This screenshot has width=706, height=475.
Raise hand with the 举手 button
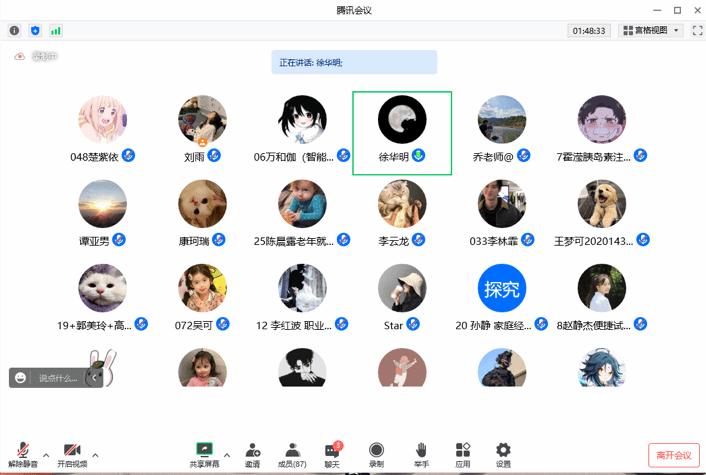point(422,455)
